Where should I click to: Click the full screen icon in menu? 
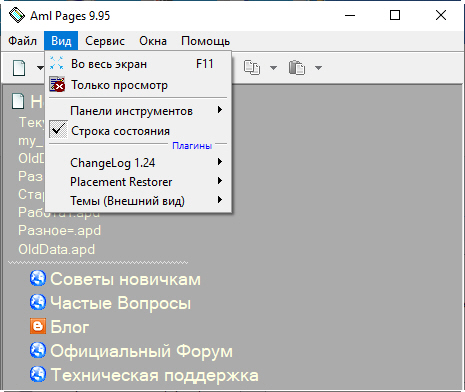(57, 63)
